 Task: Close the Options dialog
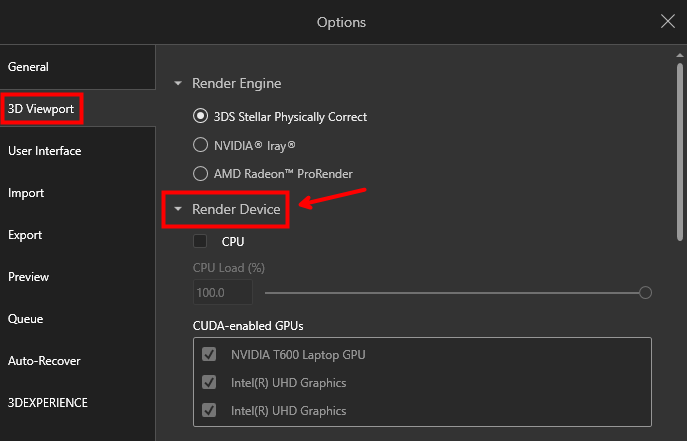668,21
